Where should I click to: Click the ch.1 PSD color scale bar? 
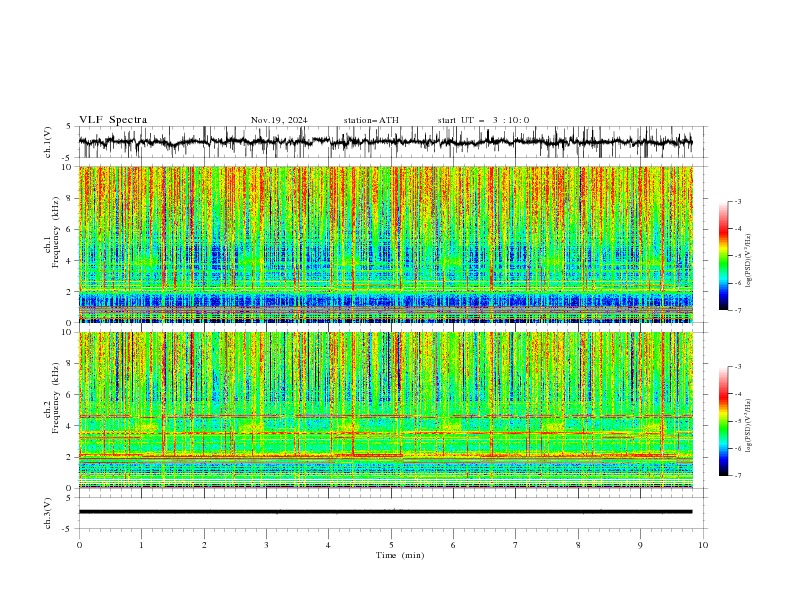tap(723, 256)
